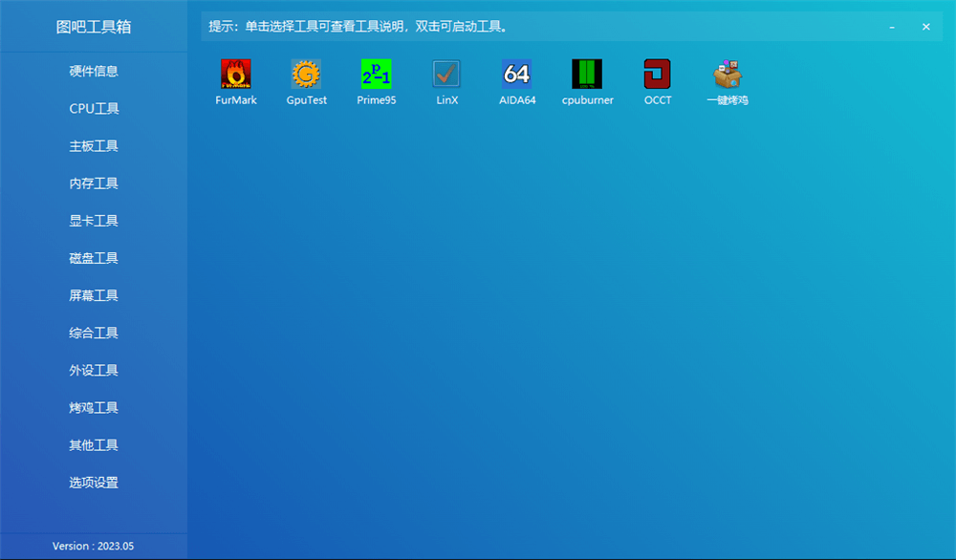Select the 主板工具 motherboard tools section
The height and width of the screenshot is (560, 956).
coord(93,145)
